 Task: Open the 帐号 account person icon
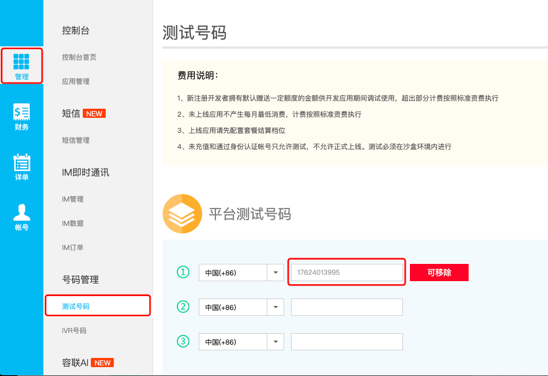[x=21, y=217]
